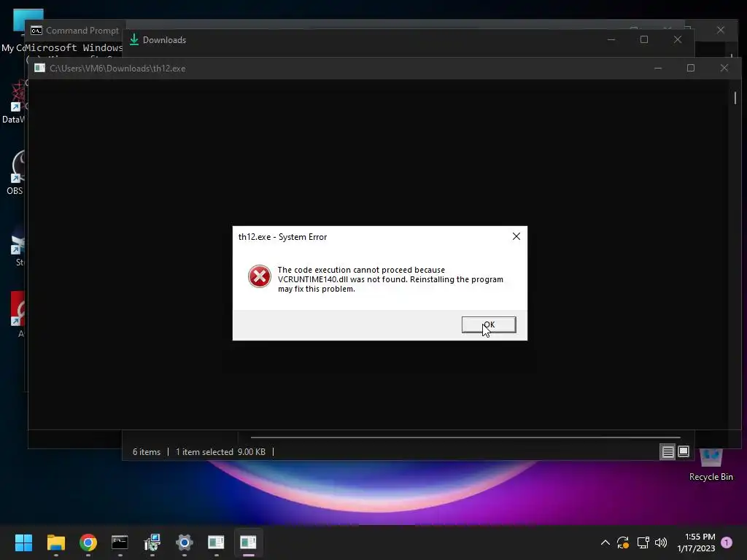Close the th12.exe console window

[x=724, y=68]
